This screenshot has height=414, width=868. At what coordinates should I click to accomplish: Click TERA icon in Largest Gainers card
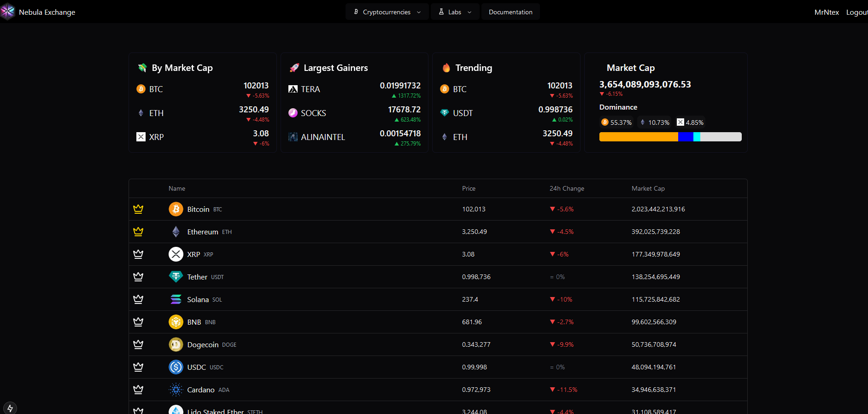[293, 89]
